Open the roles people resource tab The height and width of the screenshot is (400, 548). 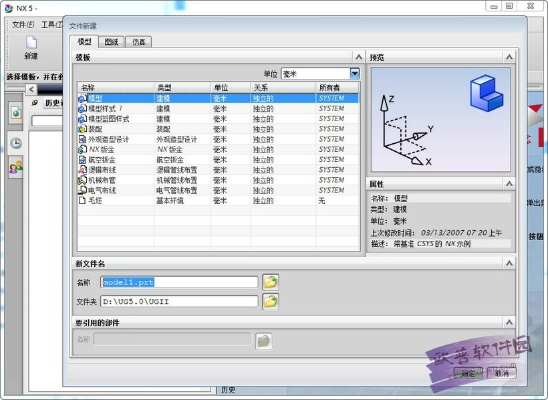[16, 168]
